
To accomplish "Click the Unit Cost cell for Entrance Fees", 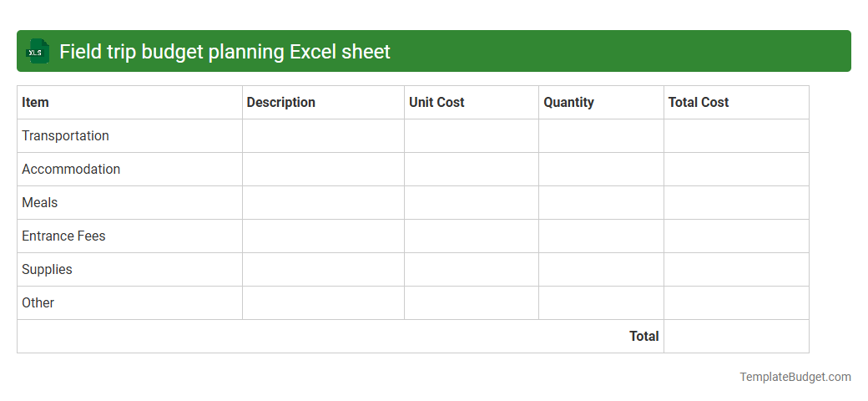I will pos(472,236).
